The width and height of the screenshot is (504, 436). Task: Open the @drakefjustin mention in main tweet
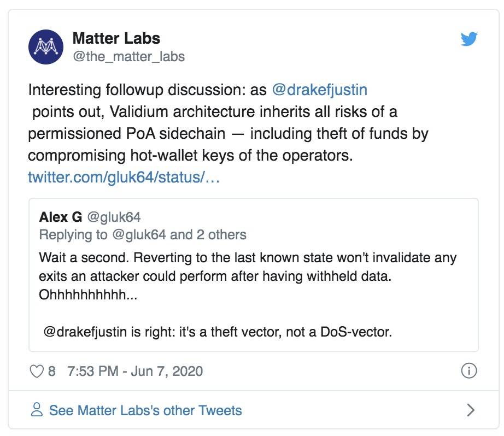pos(319,90)
